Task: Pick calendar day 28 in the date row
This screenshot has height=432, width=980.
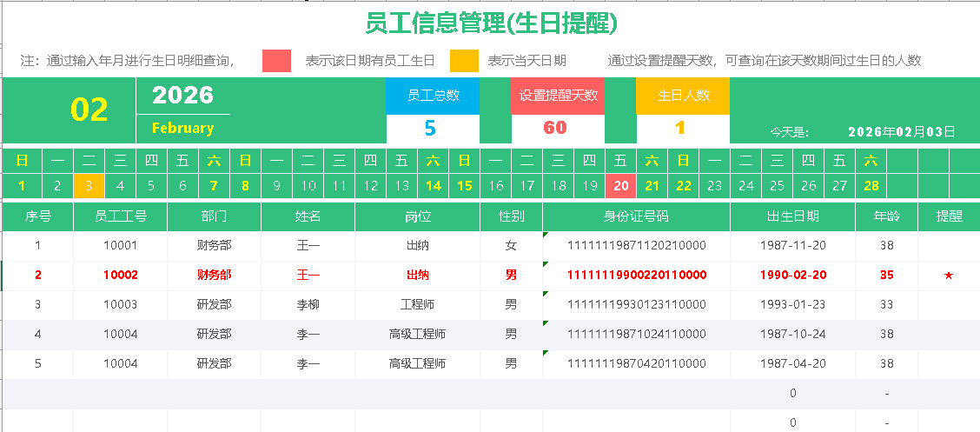Action: pyautogui.click(x=871, y=185)
